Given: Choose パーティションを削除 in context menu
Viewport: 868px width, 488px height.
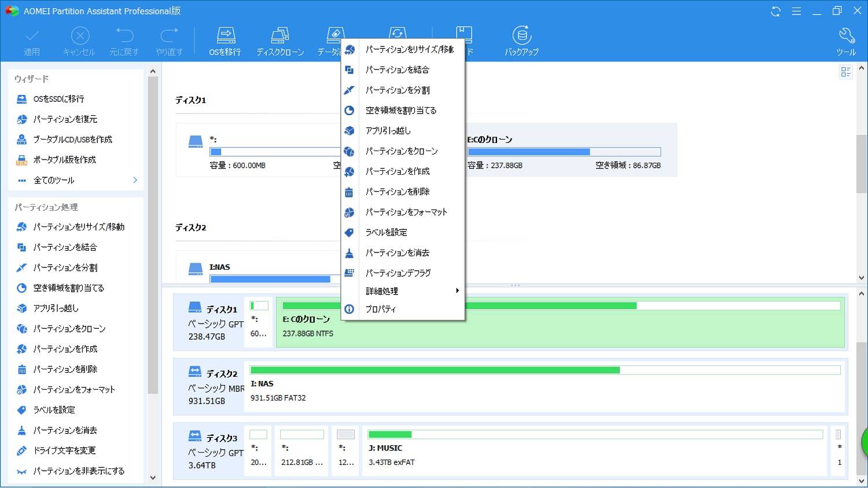Looking at the screenshot, I should pyautogui.click(x=403, y=192).
